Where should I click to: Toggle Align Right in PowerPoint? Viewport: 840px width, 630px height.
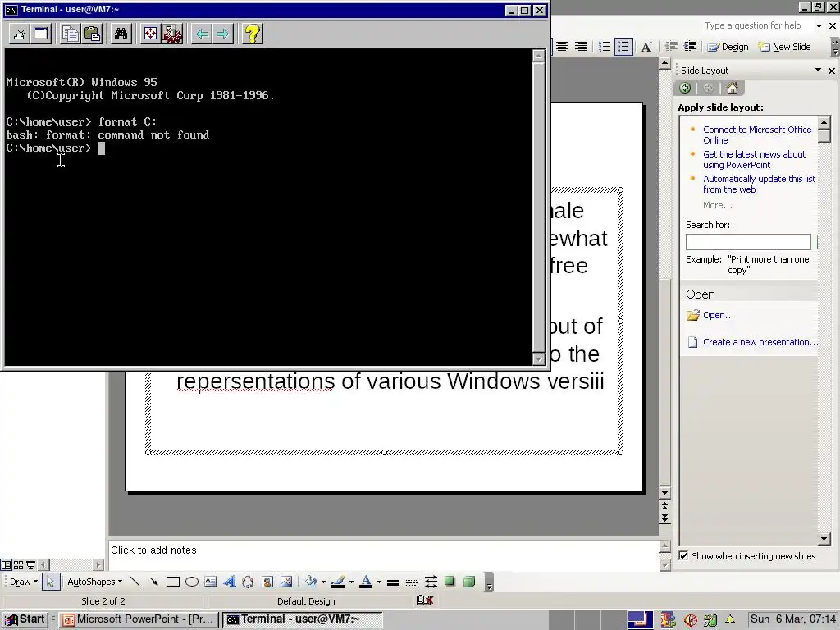click(x=581, y=47)
